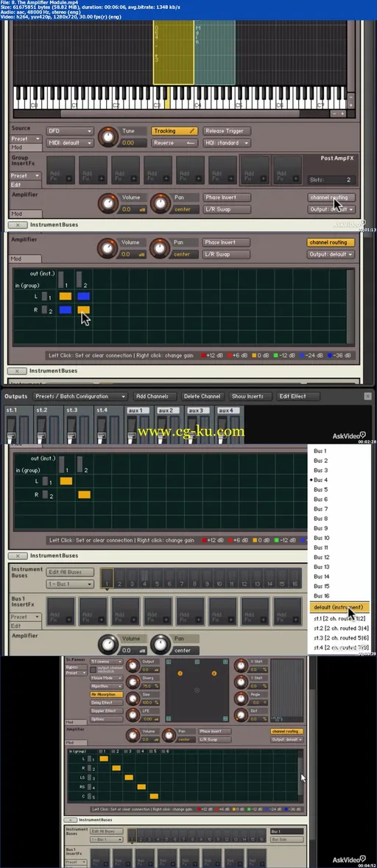Toggle the Tracking button
The height and width of the screenshot is (868, 377).
(175, 131)
